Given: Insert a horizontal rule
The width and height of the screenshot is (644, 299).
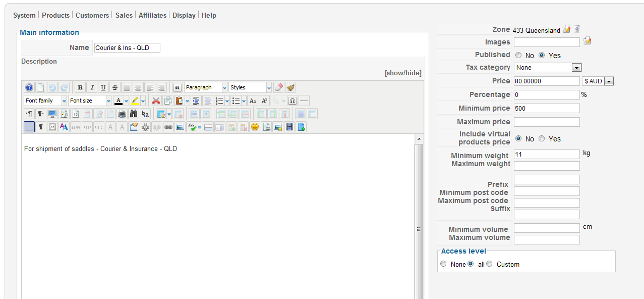Looking at the screenshot, I should point(304,101).
